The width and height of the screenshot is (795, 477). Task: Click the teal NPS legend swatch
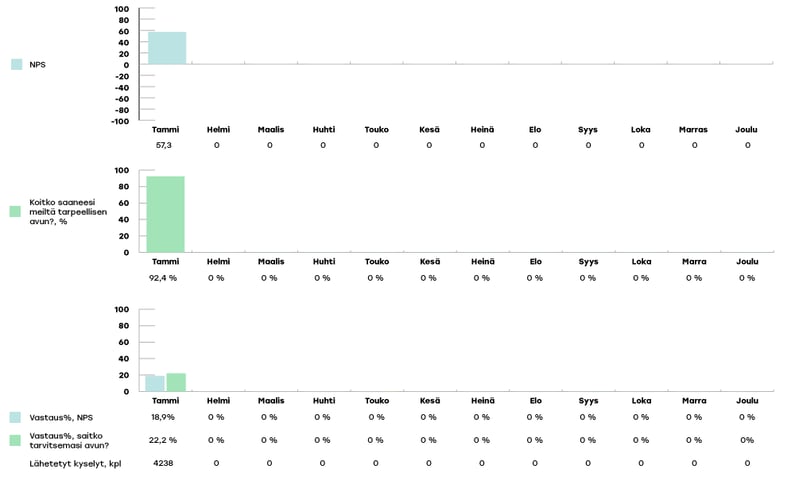[x=16, y=64]
